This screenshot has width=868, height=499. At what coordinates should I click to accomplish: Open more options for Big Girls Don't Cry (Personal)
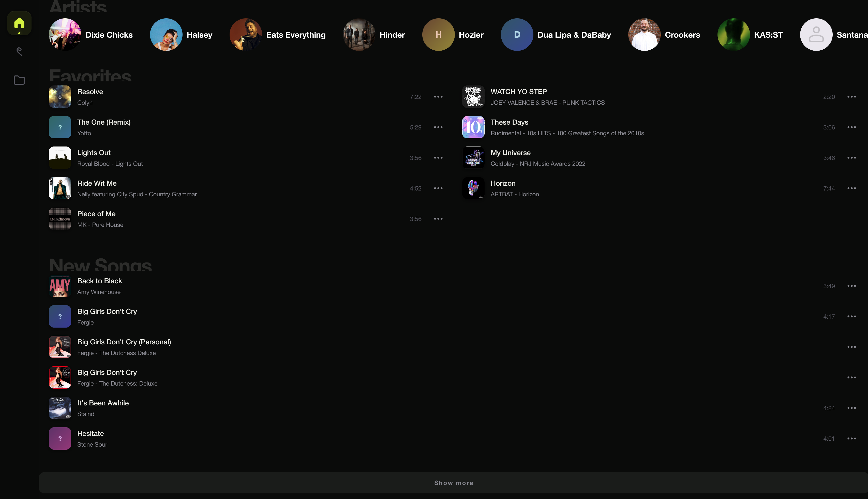pyautogui.click(x=851, y=347)
